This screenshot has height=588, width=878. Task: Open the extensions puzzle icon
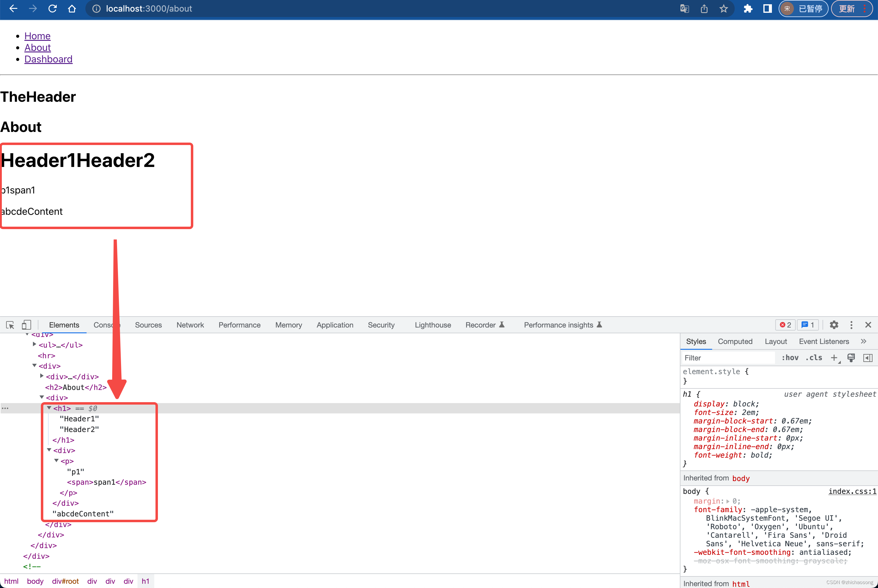(x=748, y=9)
